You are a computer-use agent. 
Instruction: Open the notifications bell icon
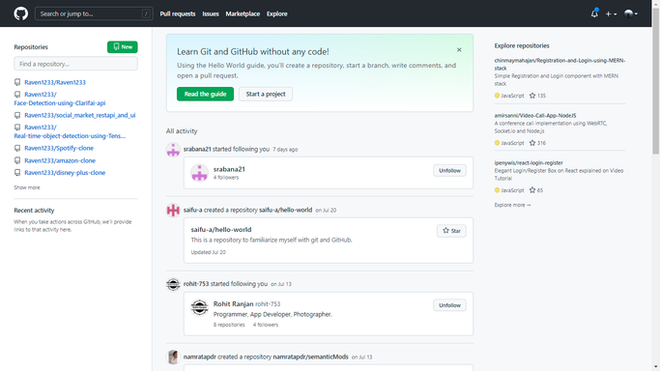point(594,13)
